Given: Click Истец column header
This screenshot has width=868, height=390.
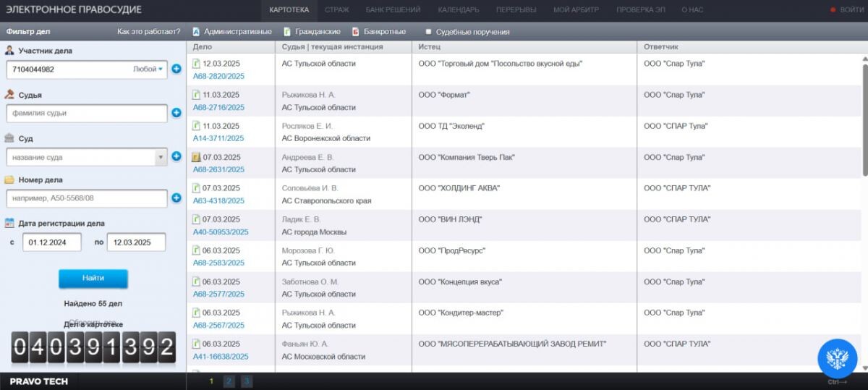Looking at the screenshot, I should 430,46.
